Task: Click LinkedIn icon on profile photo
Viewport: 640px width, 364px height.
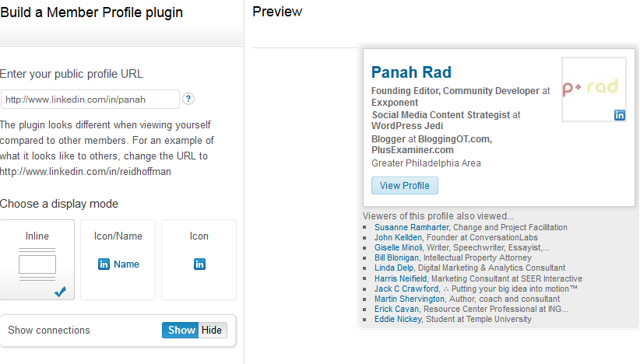Action: tap(620, 115)
